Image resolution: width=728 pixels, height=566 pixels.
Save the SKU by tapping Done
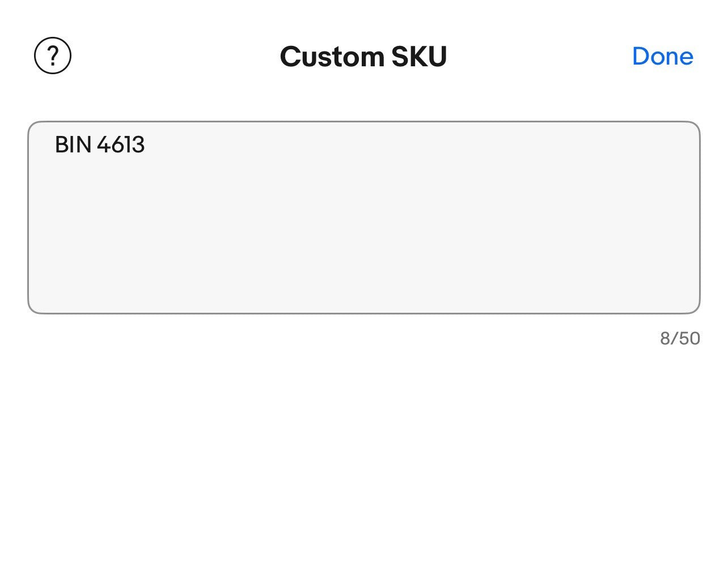662,56
